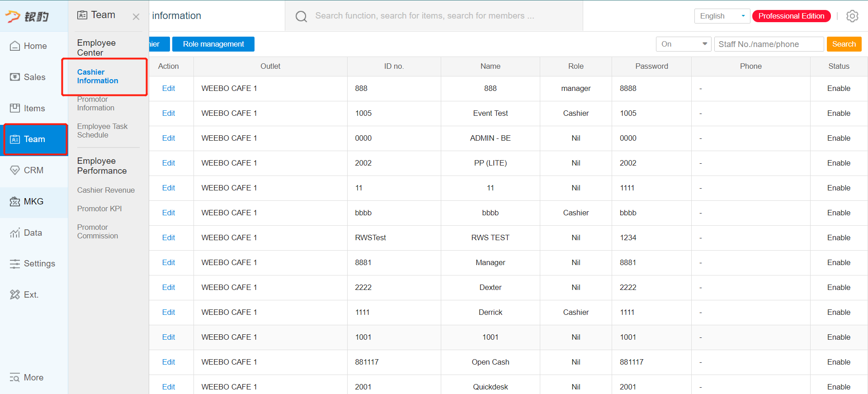
Task: Click the Password column header
Action: pyautogui.click(x=651, y=66)
